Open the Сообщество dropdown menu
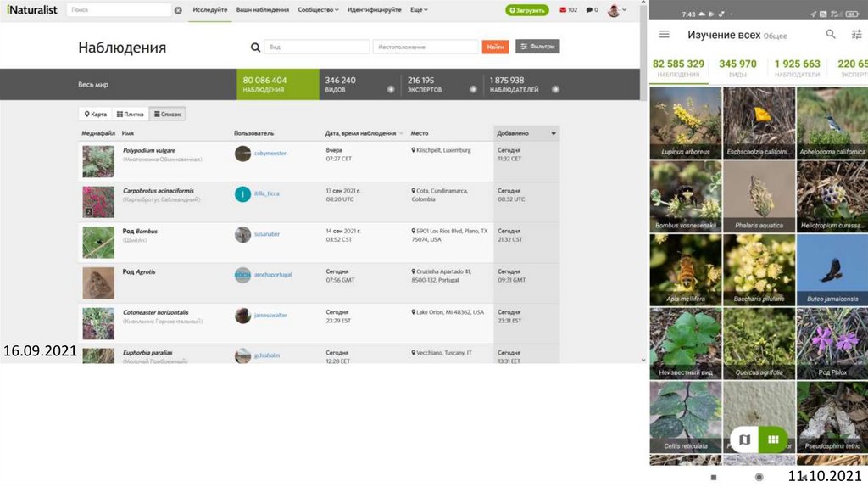The height and width of the screenshot is (487, 868). click(x=319, y=10)
